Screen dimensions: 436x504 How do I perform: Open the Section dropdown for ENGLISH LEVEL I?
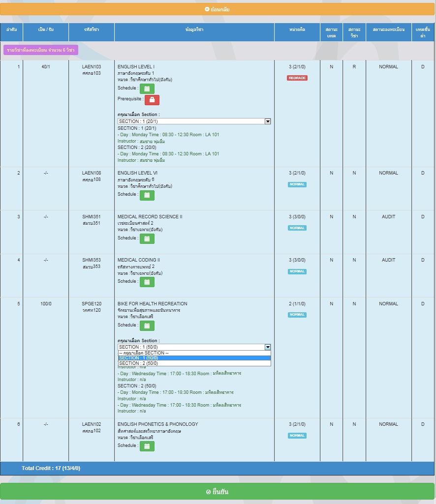click(194, 121)
